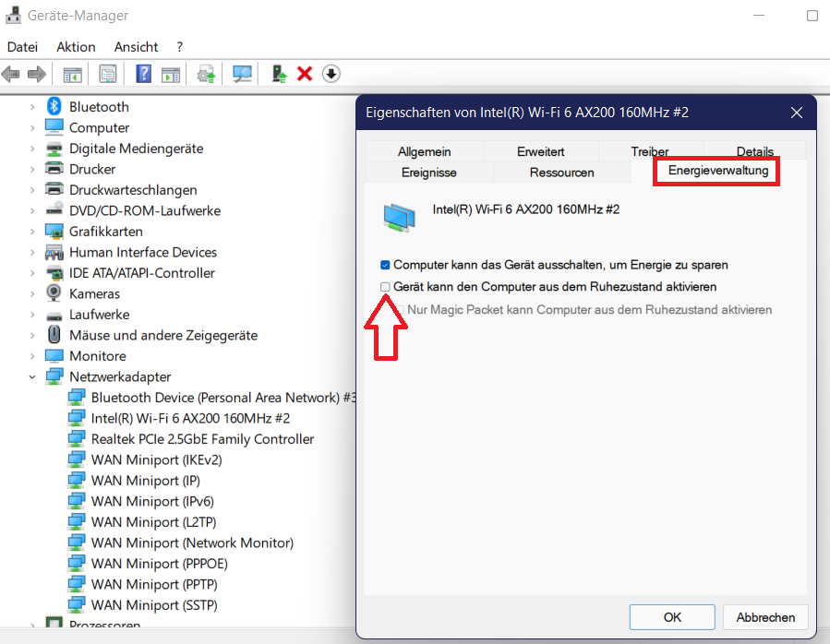
Task: Expand the Laufwerke node
Action: (x=32, y=315)
